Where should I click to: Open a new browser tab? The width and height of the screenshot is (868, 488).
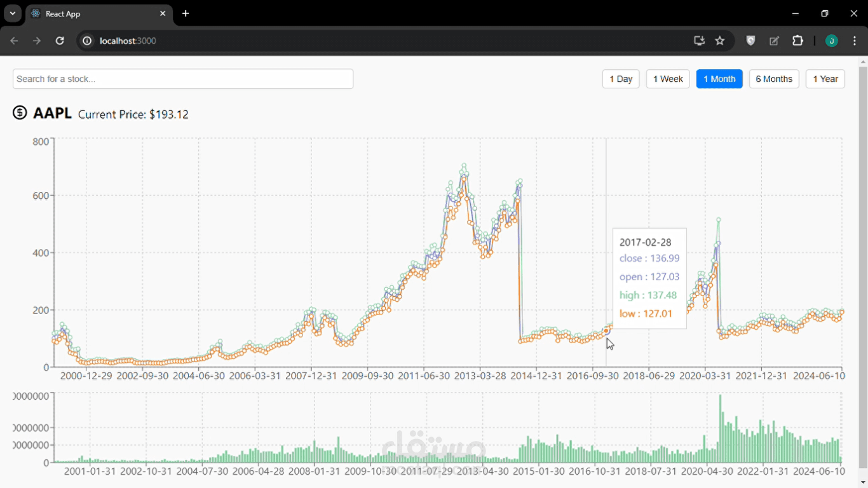coord(185,13)
